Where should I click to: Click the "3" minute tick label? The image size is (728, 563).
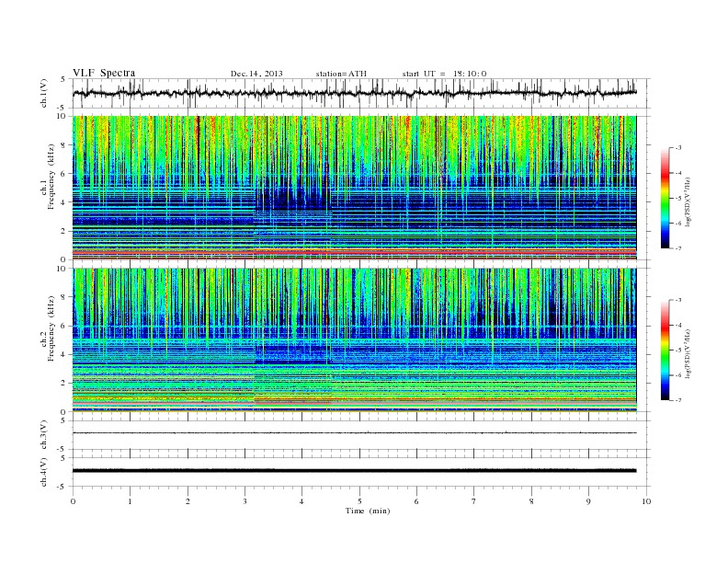[245, 501]
